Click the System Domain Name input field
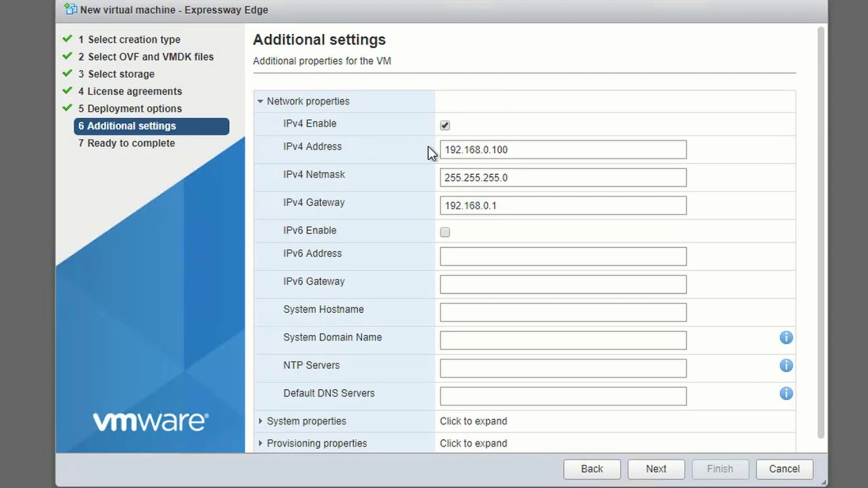This screenshot has width=868, height=488. coord(563,340)
